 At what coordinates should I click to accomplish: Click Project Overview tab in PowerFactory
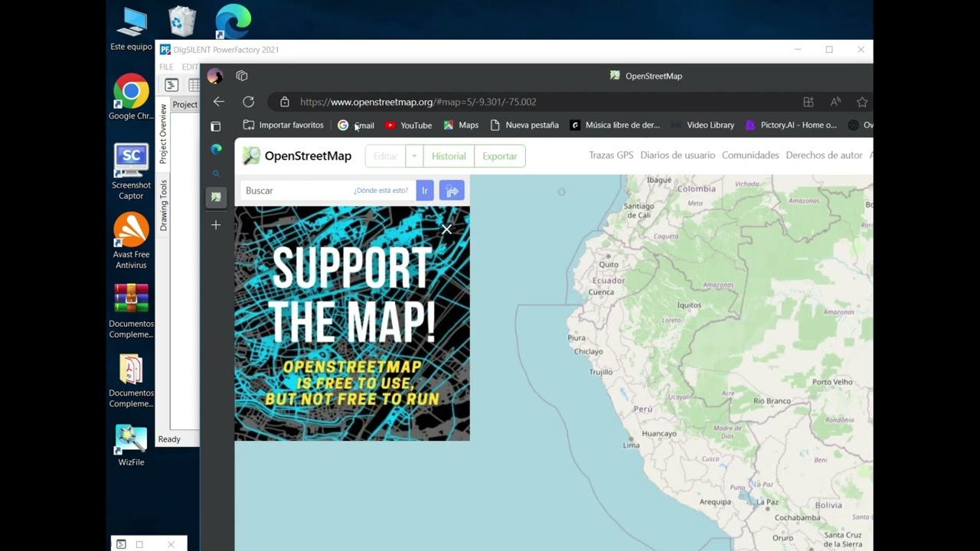163,134
